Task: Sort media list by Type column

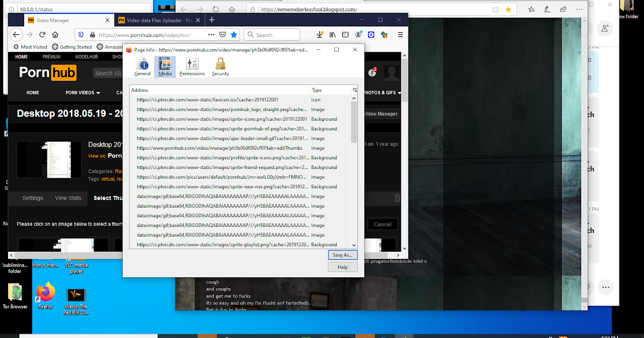Action: pyautogui.click(x=330, y=90)
